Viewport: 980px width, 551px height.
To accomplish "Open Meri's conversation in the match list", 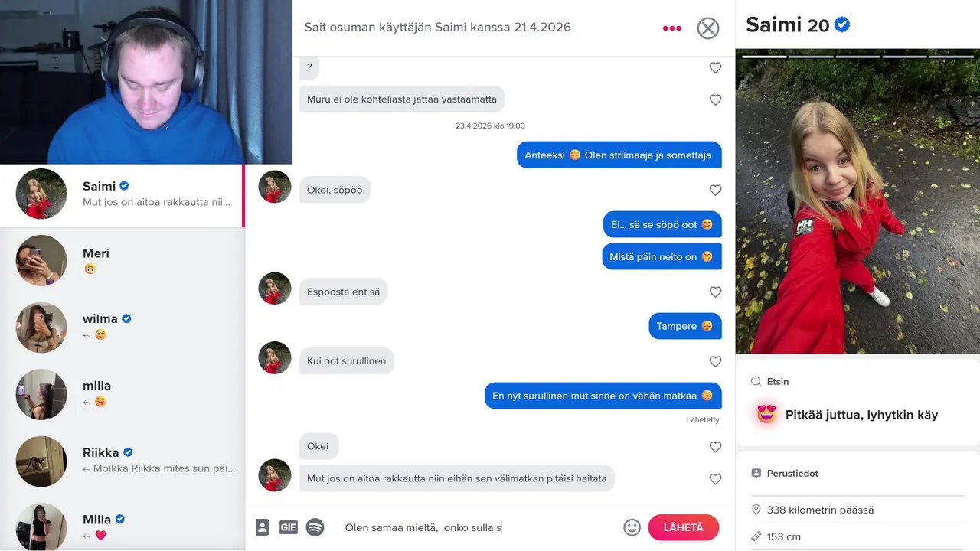I will (122, 260).
